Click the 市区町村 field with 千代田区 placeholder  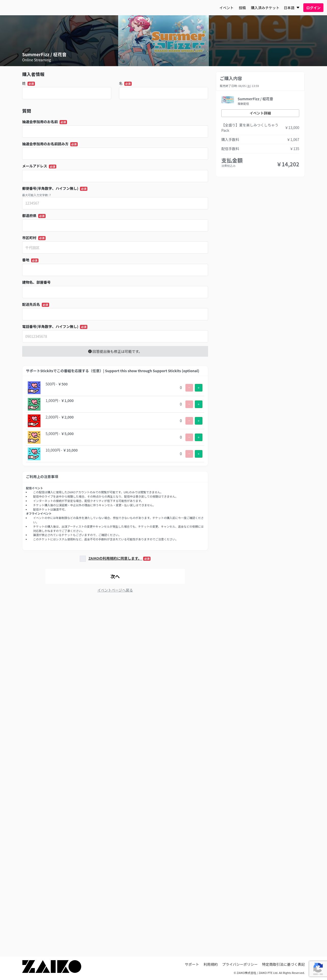tap(115, 248)
